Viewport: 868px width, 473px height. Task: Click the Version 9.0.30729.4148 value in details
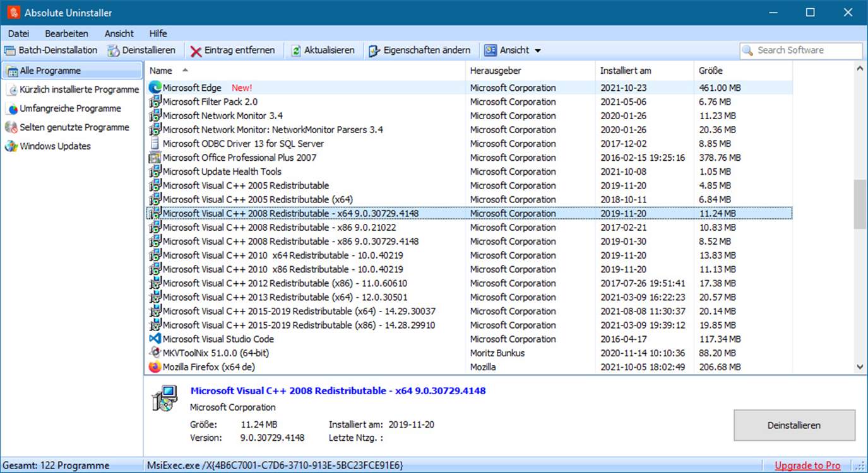(272, 438)
